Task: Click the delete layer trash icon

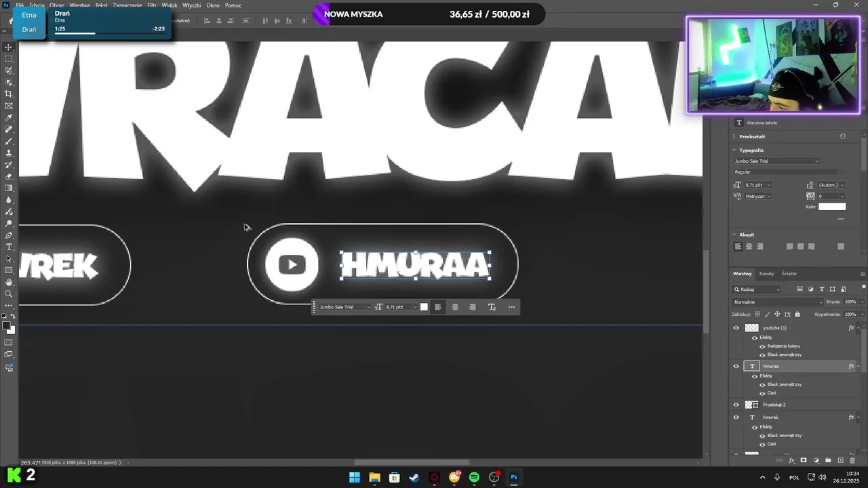Action: 852,461
